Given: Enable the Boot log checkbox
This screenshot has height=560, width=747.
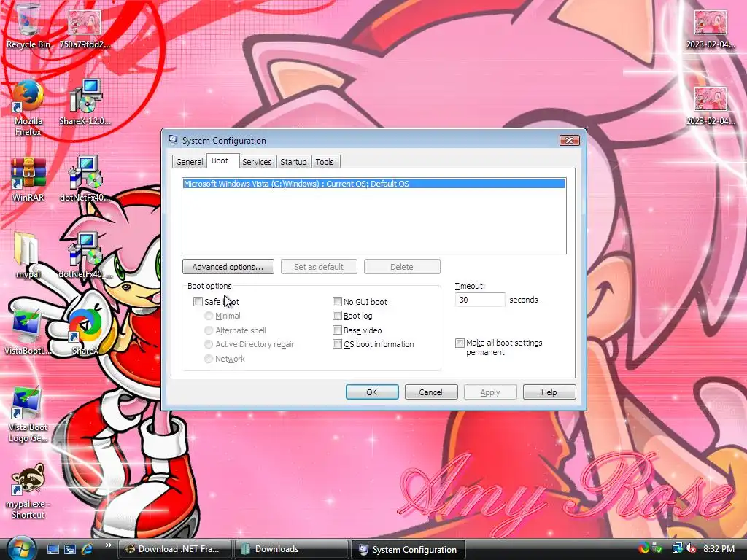Looking at the screenshot, I should [x=337, y=316].
